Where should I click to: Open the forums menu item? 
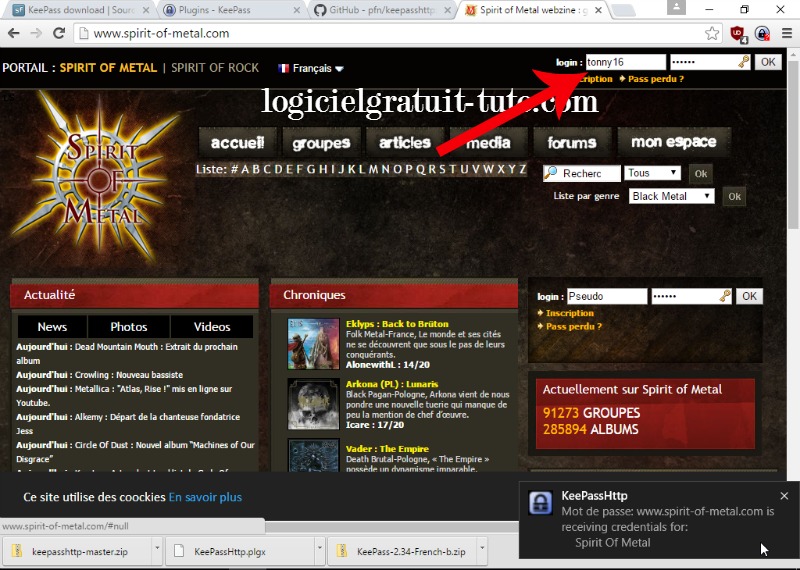tap(572, 142)
